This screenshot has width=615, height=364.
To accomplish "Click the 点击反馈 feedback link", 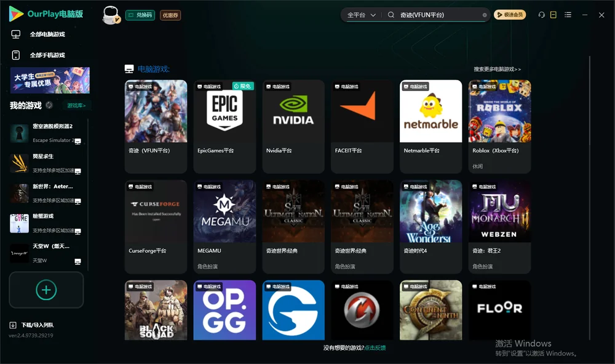I will point(375,347).
